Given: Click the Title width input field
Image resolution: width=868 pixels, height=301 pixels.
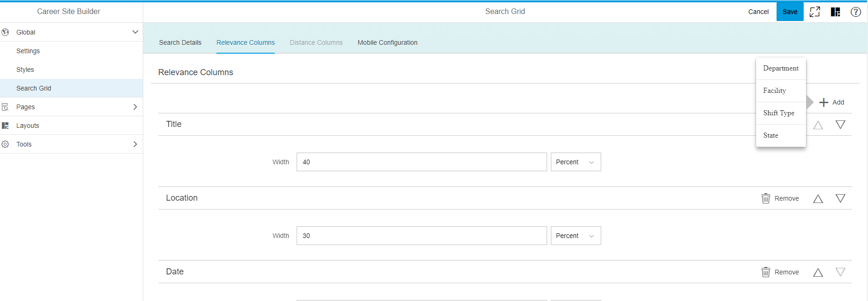Looking at the screenshot, I should click(x=422, y=162).
